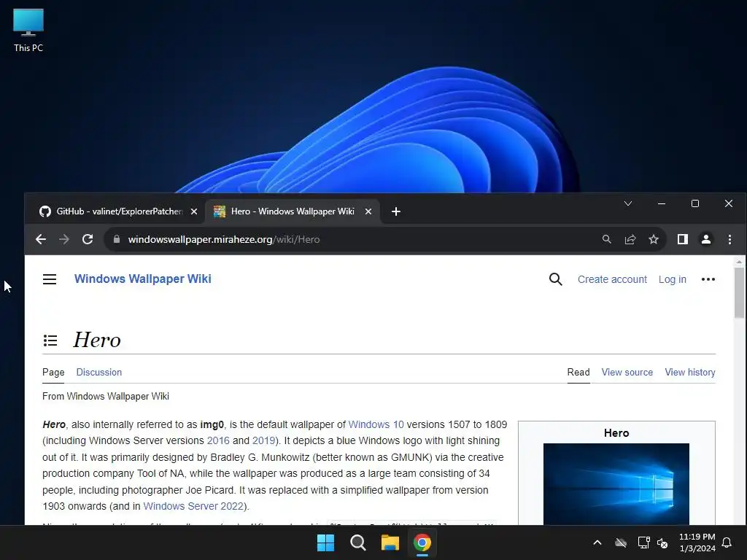Open the Windows Start menu

click(326, 542)
